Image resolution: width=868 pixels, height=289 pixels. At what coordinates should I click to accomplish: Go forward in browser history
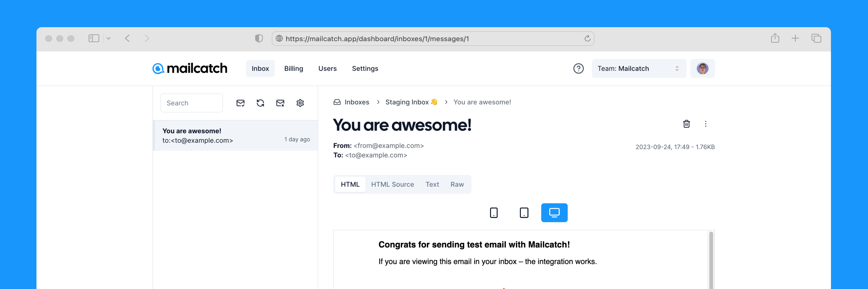[147, 38]
